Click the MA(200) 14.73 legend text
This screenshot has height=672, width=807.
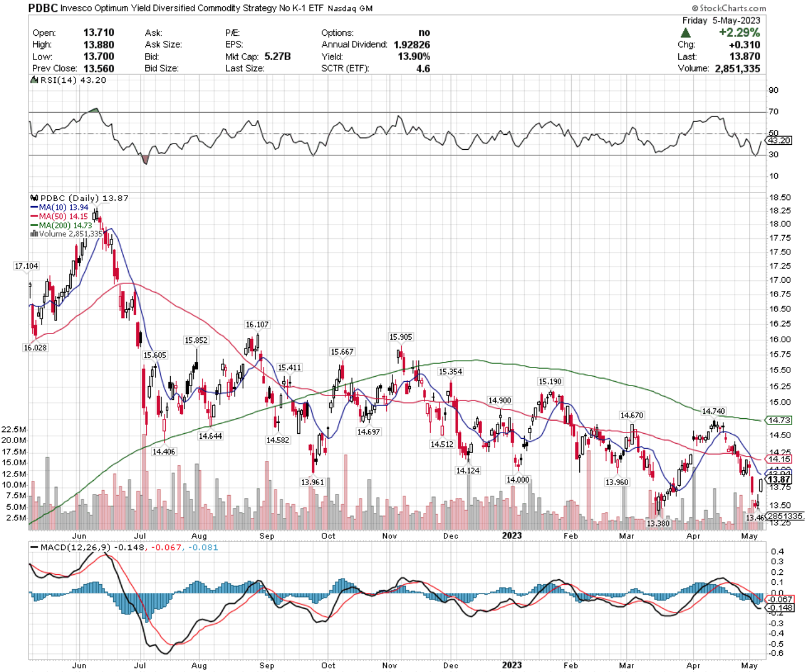point(66,225)
